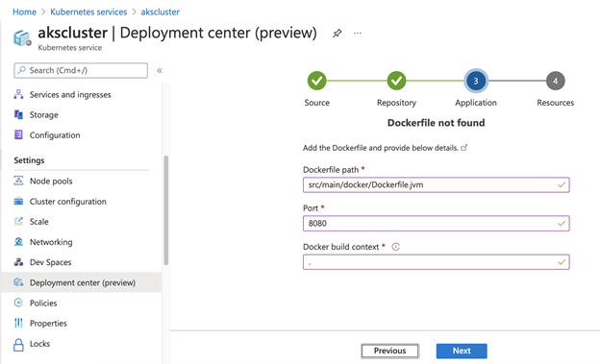Open Dev Spaces

pos(50,262)
